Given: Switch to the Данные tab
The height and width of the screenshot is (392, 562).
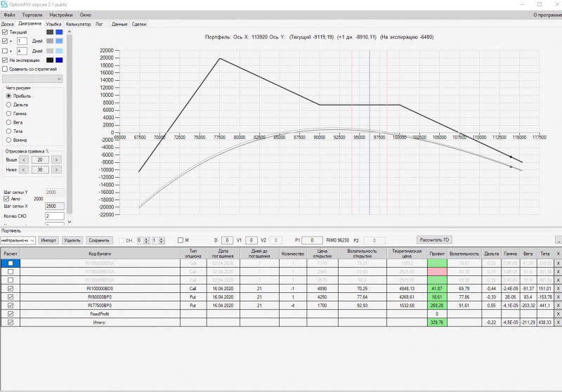Looking at the screenshot, I should pos(119,24).
